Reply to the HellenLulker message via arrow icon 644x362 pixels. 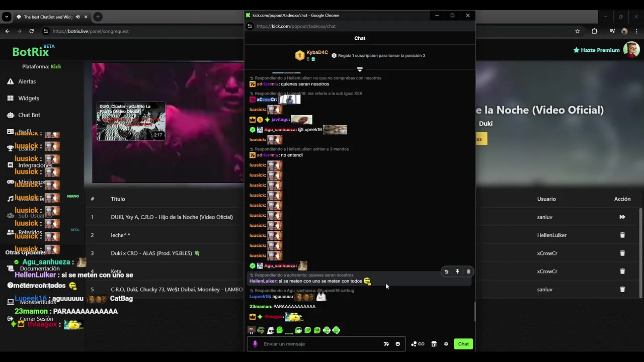[x=446, y=271]
